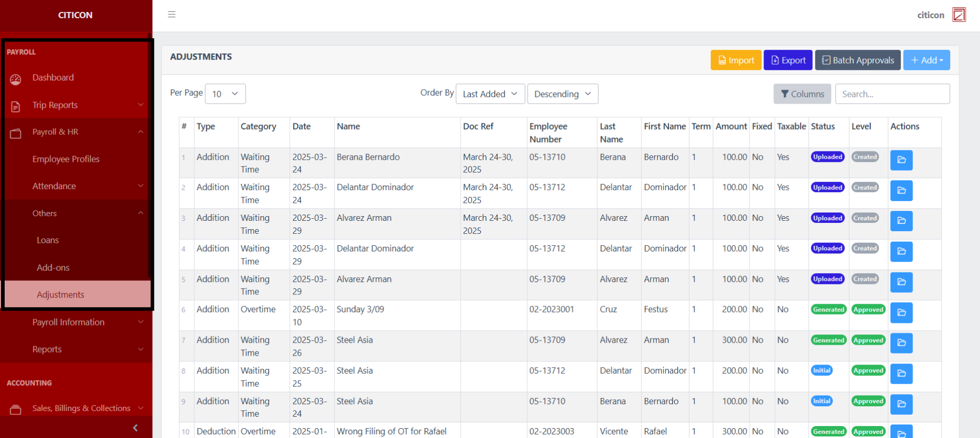
Task: Select Employee Profiles in the sidebar
Action: pyautogui.click(x=66, y=159)
